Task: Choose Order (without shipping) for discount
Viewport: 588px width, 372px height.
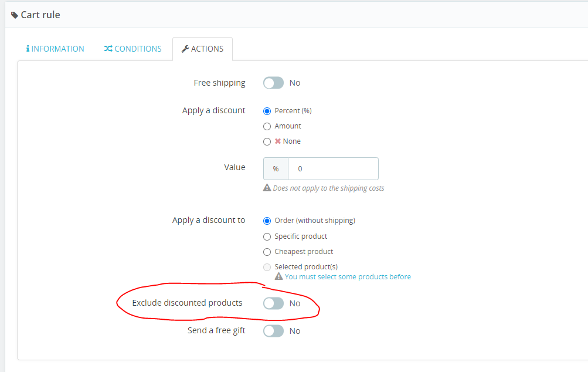Action: coord(267,221)
